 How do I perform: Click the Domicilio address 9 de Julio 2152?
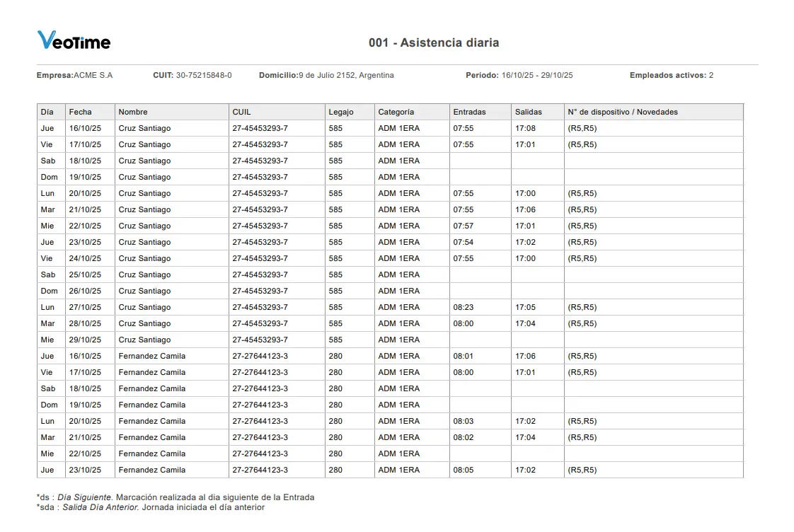tap(329, 75)
